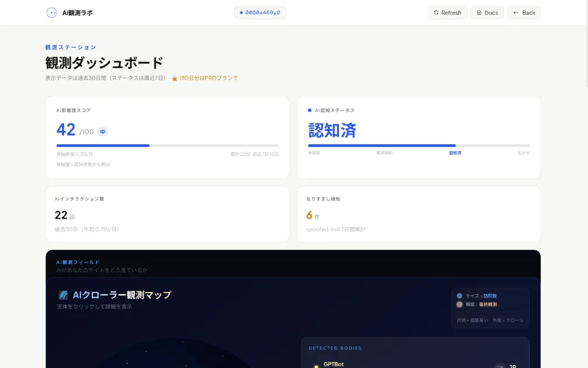Select the 認知済 stage on the status track
This screenshot has width=588, height=368.
tap(456, 152)
